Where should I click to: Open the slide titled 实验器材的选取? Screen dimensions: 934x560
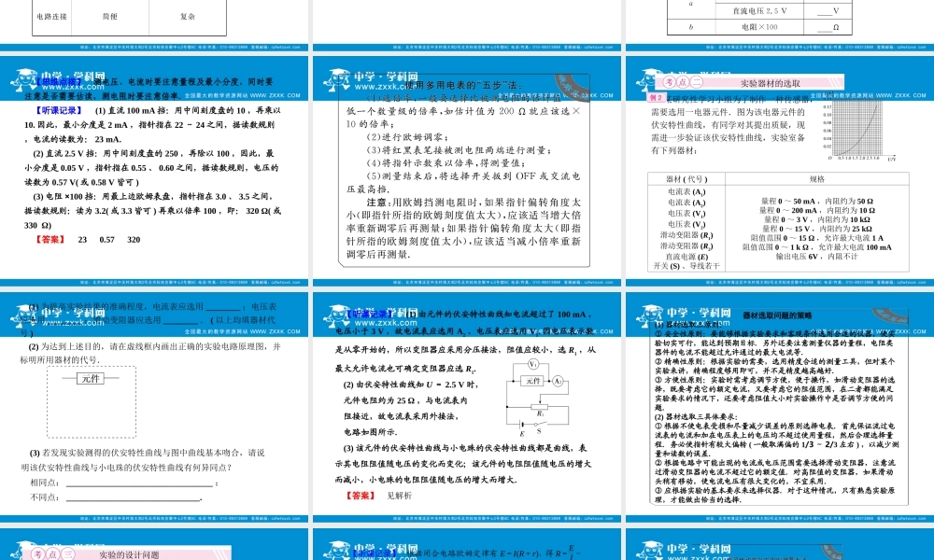[780, 172]
